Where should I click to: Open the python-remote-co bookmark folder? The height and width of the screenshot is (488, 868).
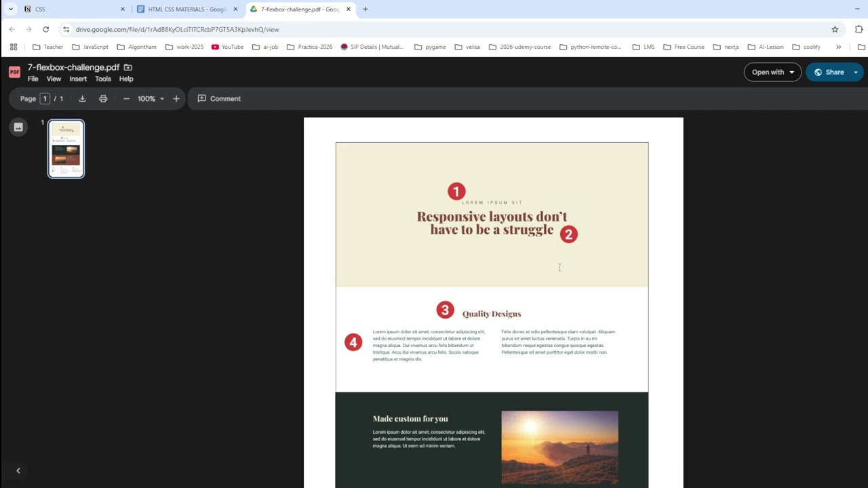pyautogui.click(x=590, y=47)
